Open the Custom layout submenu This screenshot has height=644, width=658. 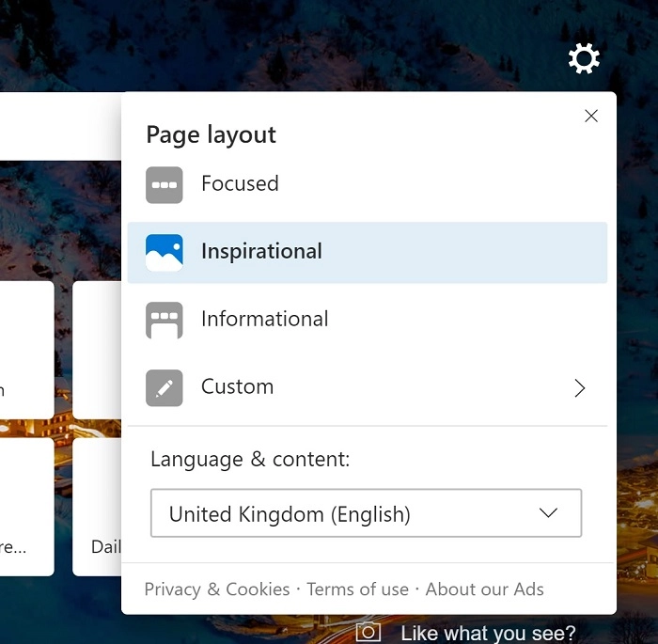(238, 387)
